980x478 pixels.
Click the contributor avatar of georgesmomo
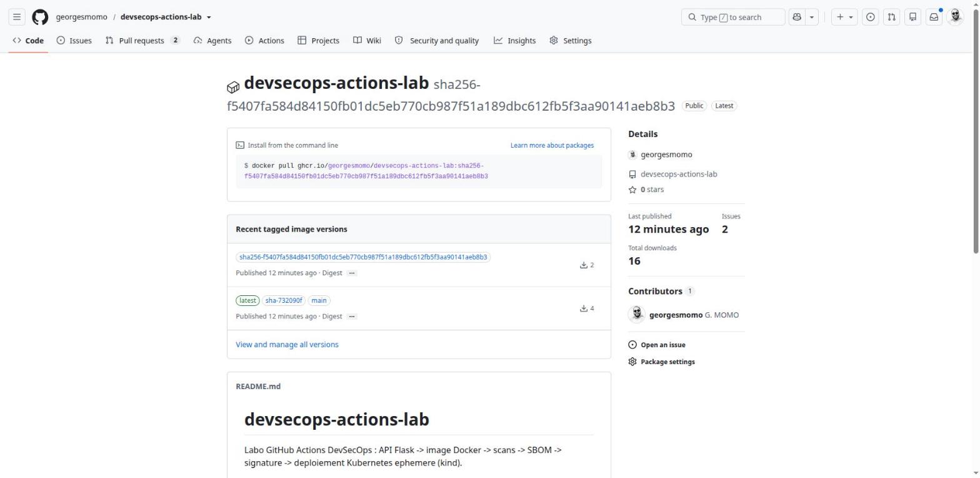click(637, 315)
